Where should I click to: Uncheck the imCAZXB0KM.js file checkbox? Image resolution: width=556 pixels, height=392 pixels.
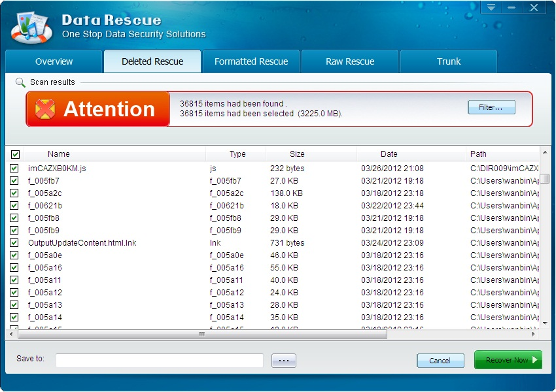15,169
